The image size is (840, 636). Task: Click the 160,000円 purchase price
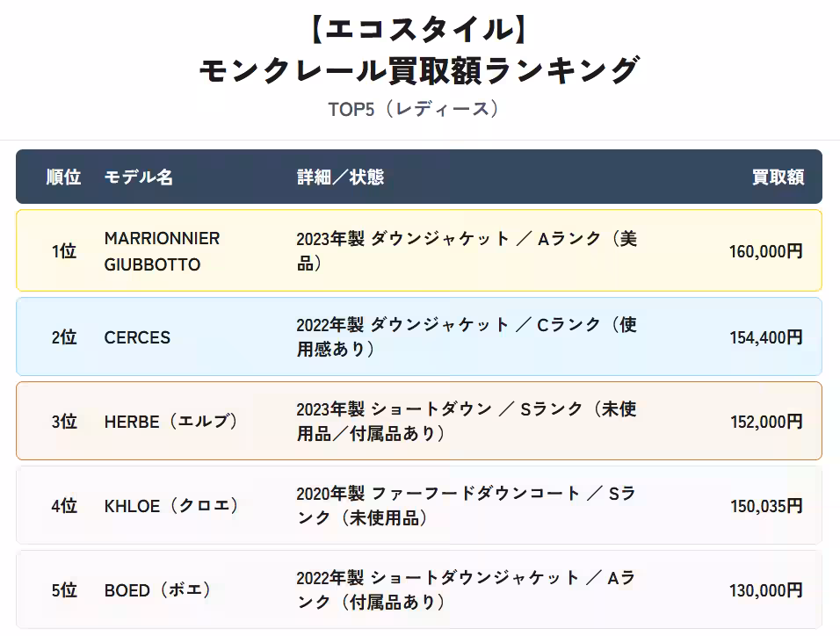[x=765, y=251]
